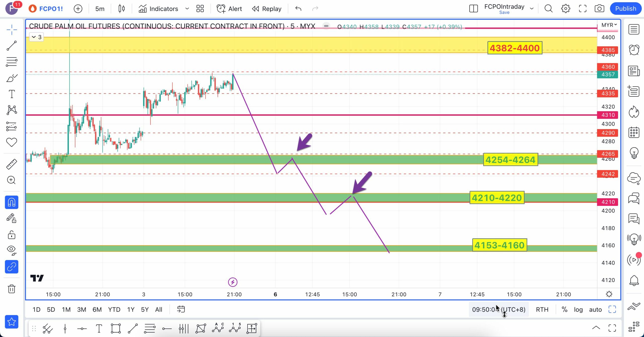
Task: Click the trash remove objects icon
Action: 12,289
